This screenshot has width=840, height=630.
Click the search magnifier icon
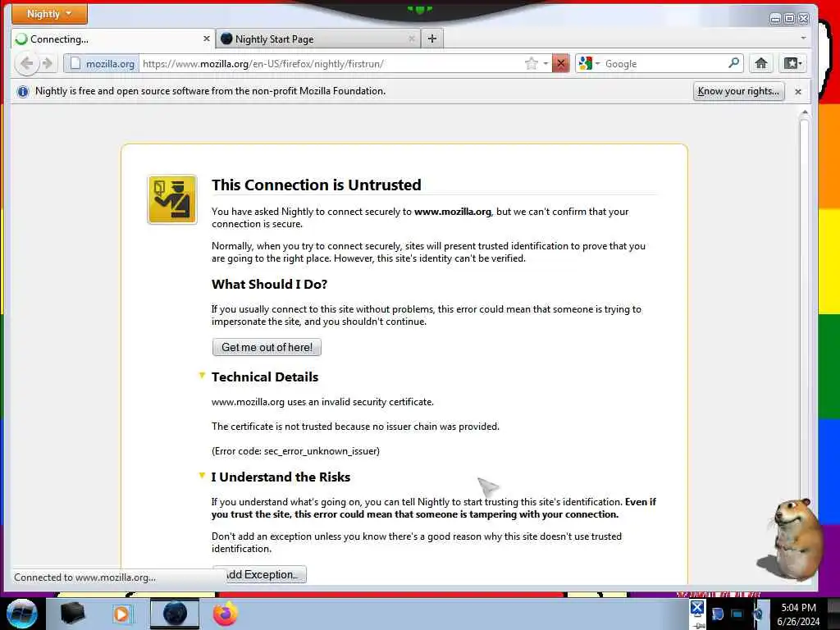point(734,63)
